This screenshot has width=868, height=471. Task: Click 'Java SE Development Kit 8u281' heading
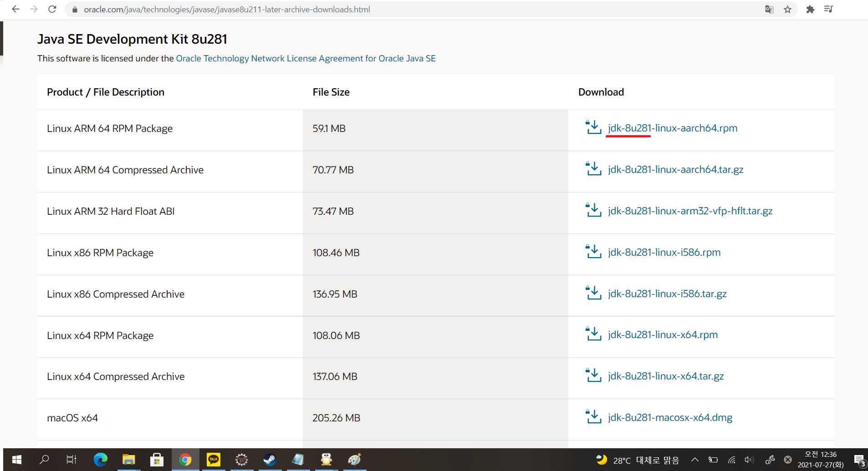pos(132,39)
